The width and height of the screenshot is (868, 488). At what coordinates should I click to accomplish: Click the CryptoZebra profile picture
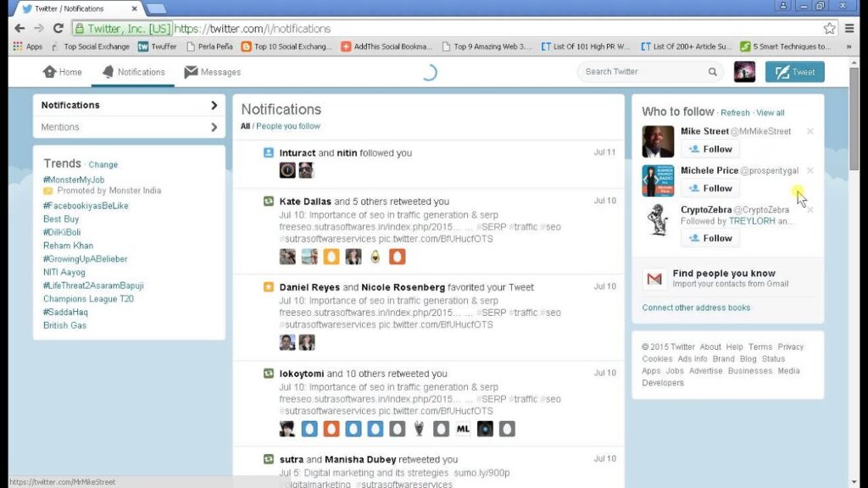pyautogui.click(x=658, y=219)
